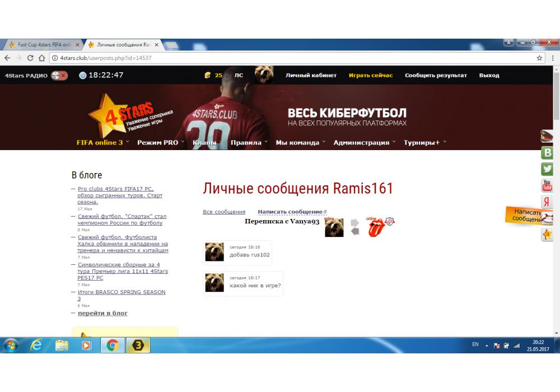Click Написать сообщение link
The height and width of the screenshot is (392, 560).
click(290, 212)
